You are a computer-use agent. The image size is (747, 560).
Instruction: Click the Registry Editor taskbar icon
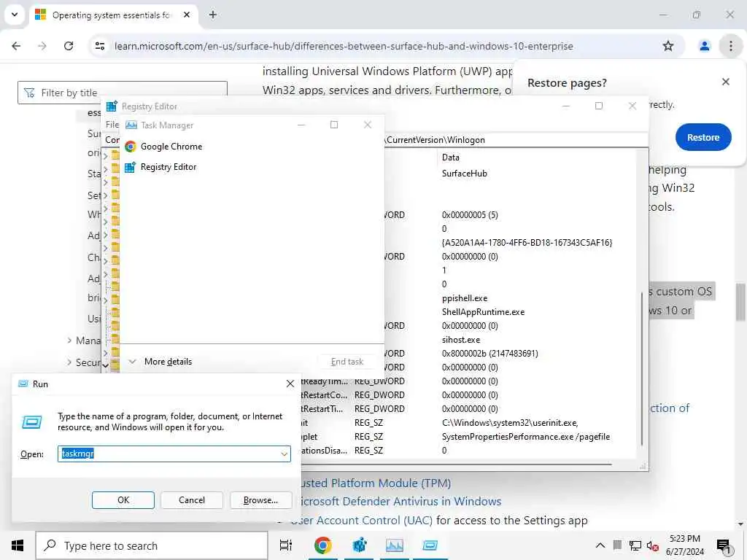(x=359, y=545)
